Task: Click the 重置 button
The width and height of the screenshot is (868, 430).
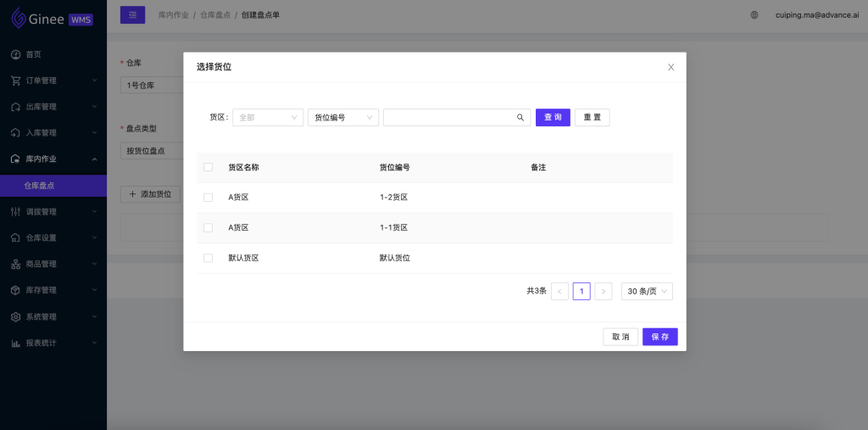Action: (x=593, y=118)
